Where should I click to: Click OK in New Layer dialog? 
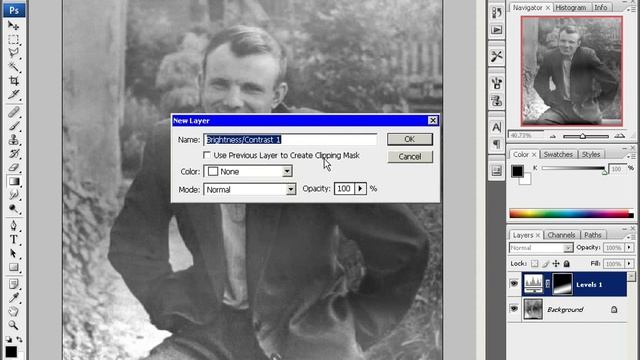pyautogui.click(x=410, y=139)
